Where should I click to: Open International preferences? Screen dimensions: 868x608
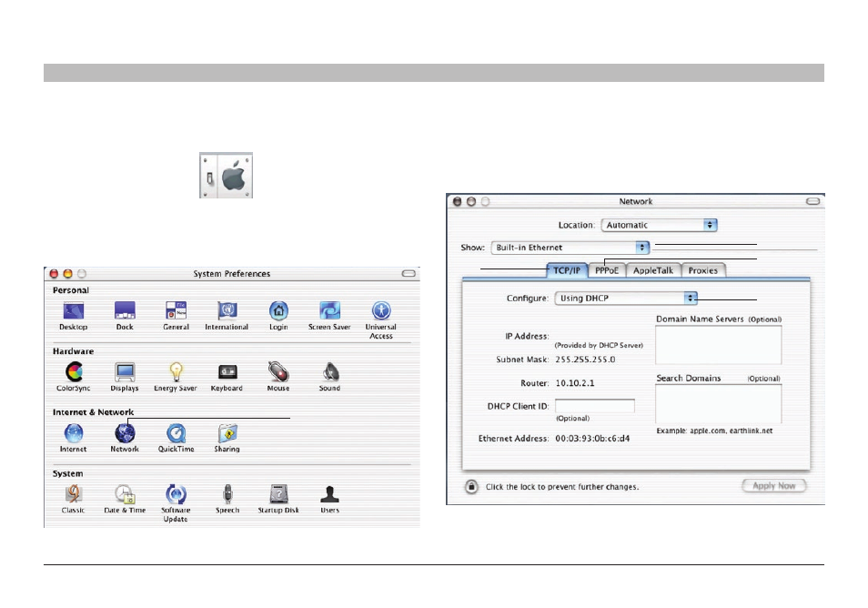point(227,310)
